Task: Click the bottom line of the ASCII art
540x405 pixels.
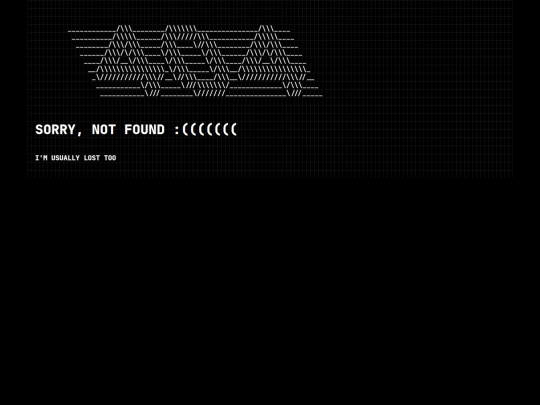Action: (x=211, y=93)
